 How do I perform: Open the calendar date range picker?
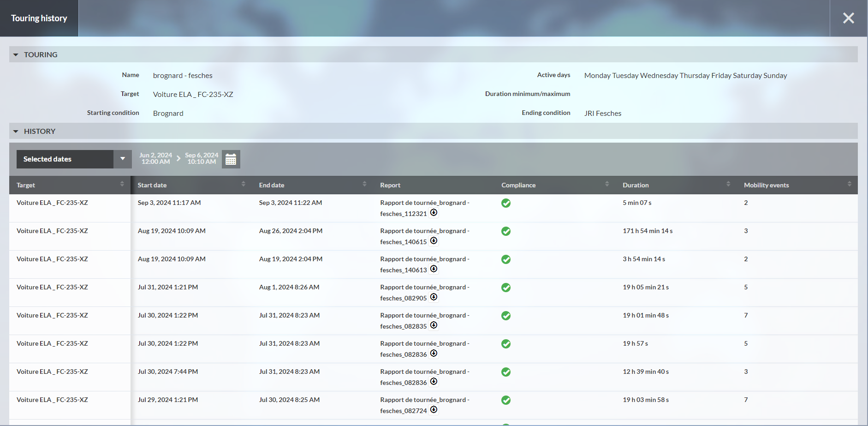pyautogui.click(x=231, y=159)
